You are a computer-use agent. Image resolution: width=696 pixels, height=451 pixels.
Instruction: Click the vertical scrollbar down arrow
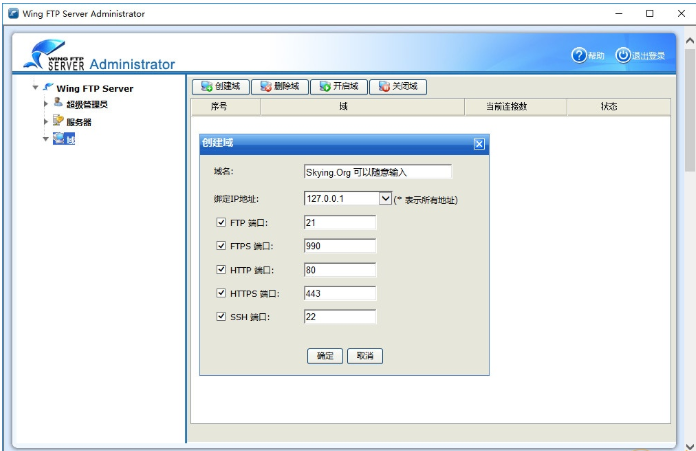[690, 446]
